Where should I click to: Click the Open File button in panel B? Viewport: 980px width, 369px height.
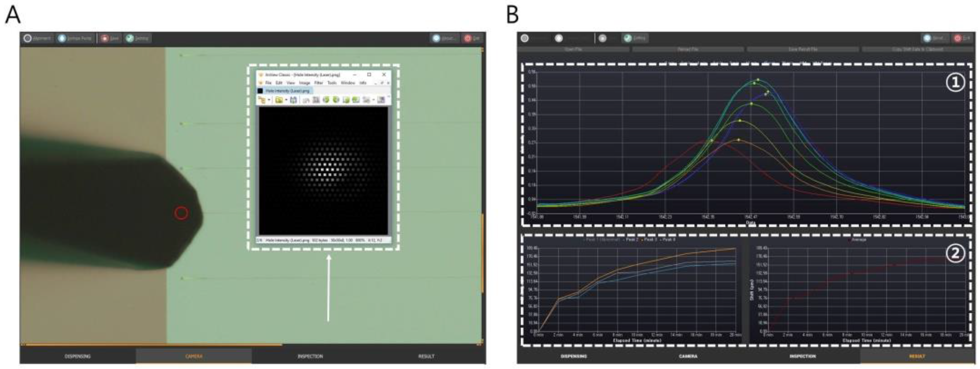pyautogui.click(x=573, y=50)
